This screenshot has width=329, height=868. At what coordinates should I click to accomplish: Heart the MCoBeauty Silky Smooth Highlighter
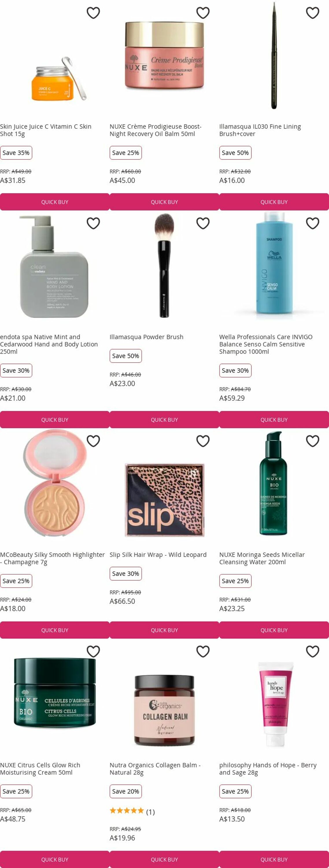coord(93,441)
